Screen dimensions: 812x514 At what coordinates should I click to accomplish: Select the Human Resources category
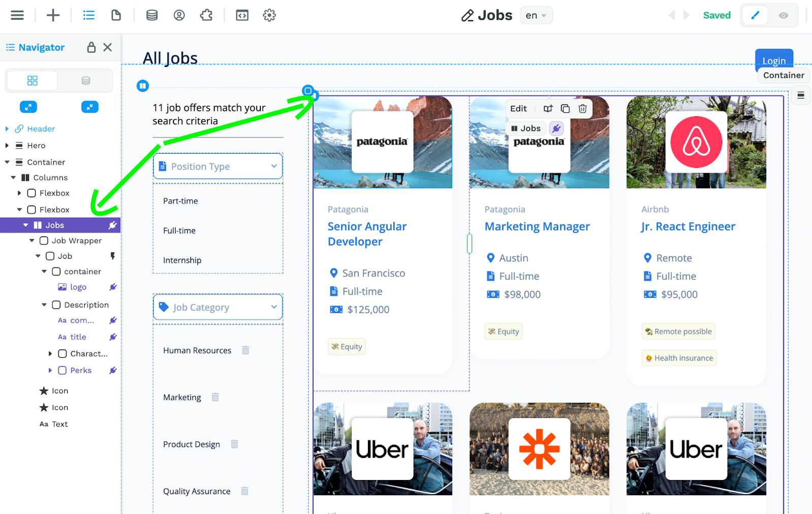(197, 351)
